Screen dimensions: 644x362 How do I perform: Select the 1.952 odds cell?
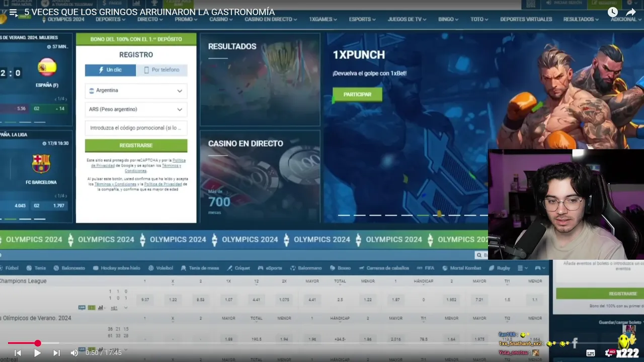point(451,300)
